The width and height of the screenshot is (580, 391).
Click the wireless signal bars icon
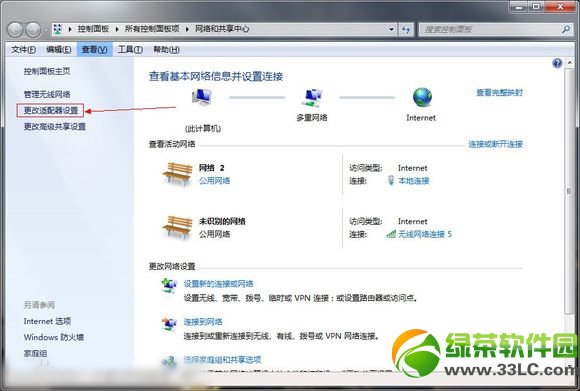coord(391,234)
